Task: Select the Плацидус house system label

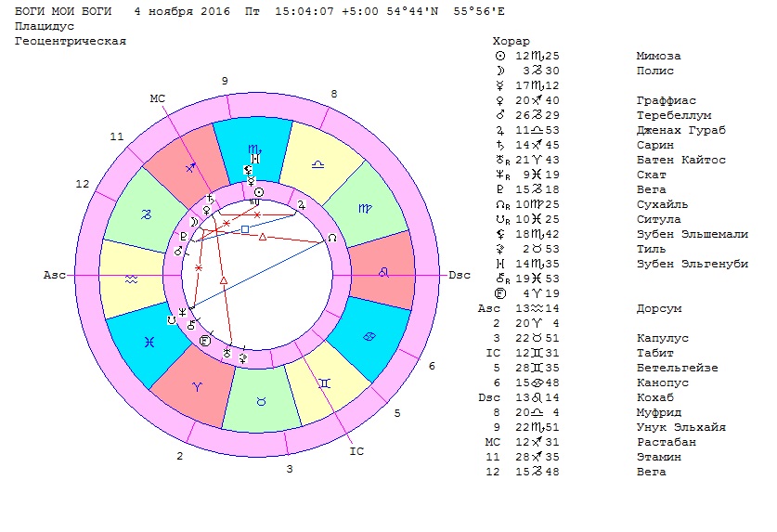Action: point(45,27)
